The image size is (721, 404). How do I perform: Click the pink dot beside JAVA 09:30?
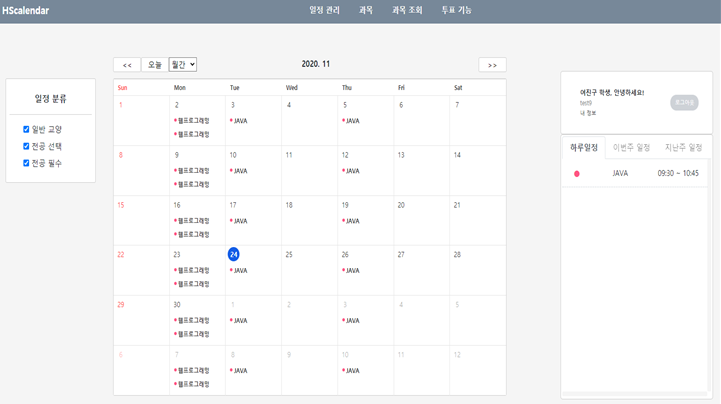pyautogui.click(x=577, y=174)
